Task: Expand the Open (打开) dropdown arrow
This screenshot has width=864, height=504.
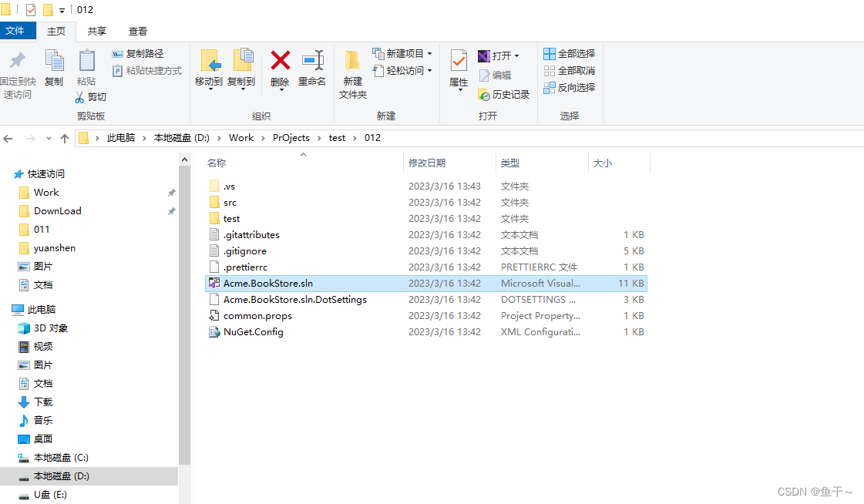Action: (516, 56)
